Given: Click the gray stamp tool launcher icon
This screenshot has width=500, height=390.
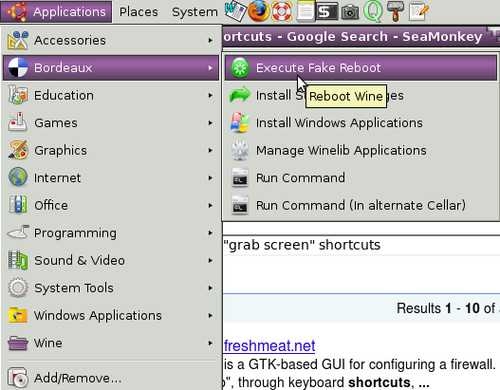Looking at the screenshot, I should click(395, 11).
